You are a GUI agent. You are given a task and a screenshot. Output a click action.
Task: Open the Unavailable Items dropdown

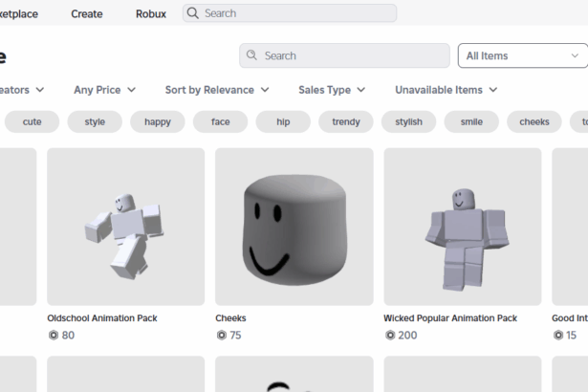pos(446,90)
